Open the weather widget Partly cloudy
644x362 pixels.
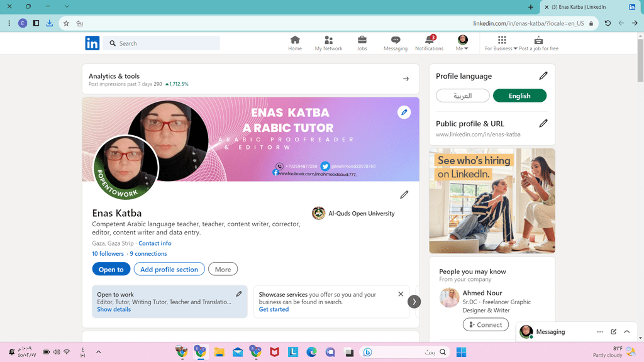[613, 352]
